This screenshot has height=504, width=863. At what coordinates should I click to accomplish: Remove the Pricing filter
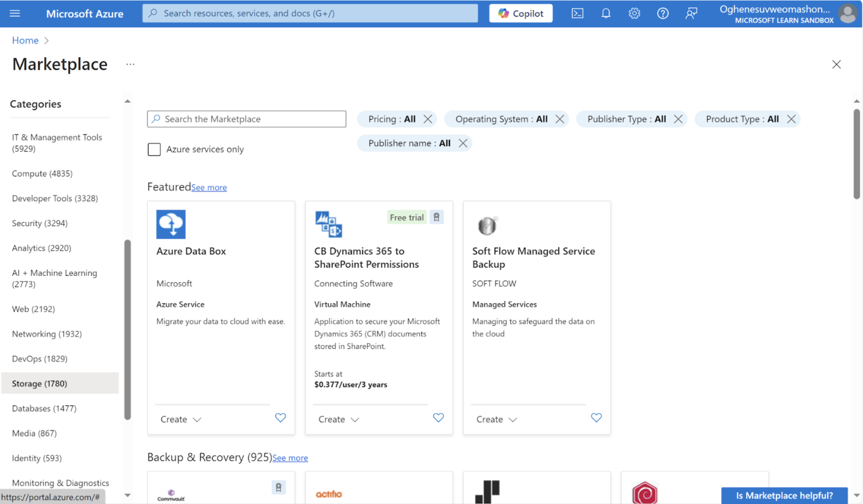428,119
